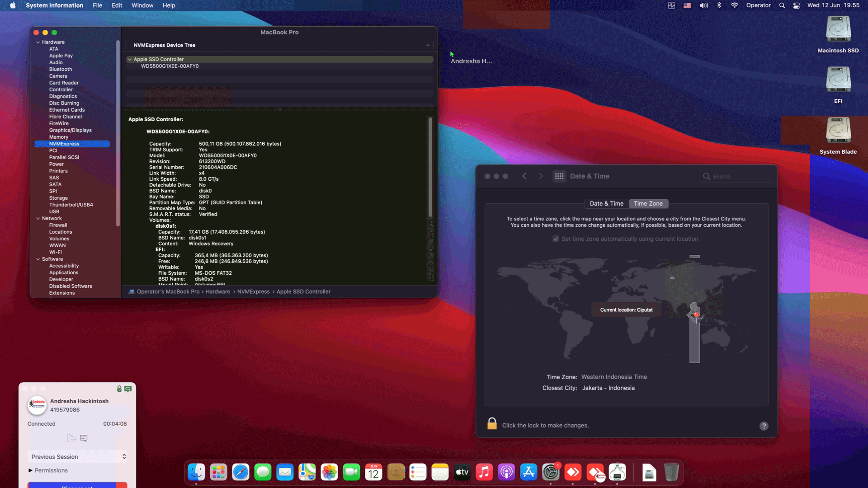Open the File menu
This screenshot has height=488, width=868.
click(x=97, y=5)
